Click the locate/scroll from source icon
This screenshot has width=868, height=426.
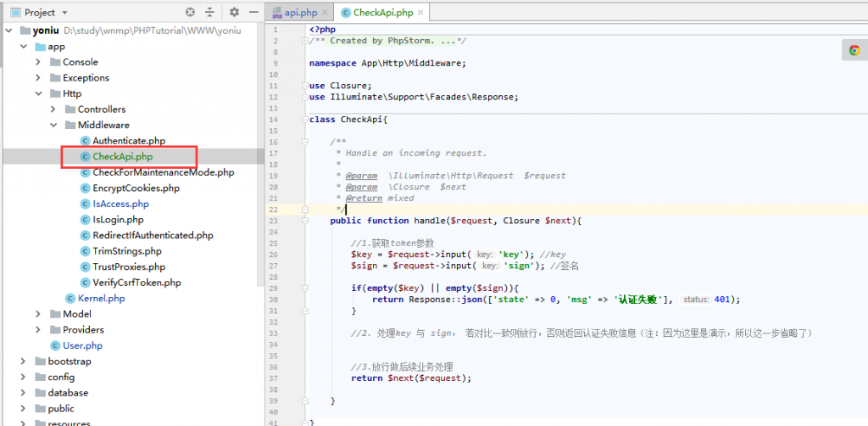[190, 13]
